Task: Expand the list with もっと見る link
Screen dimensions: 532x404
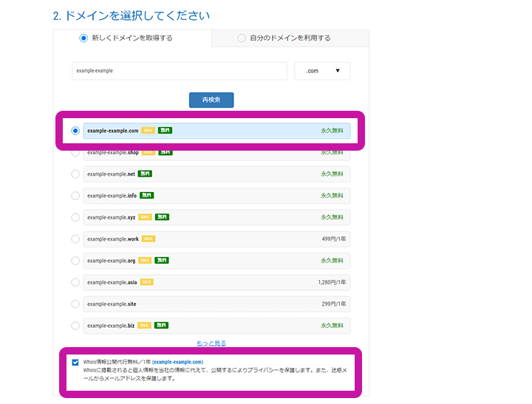Action: click(211, 343)
